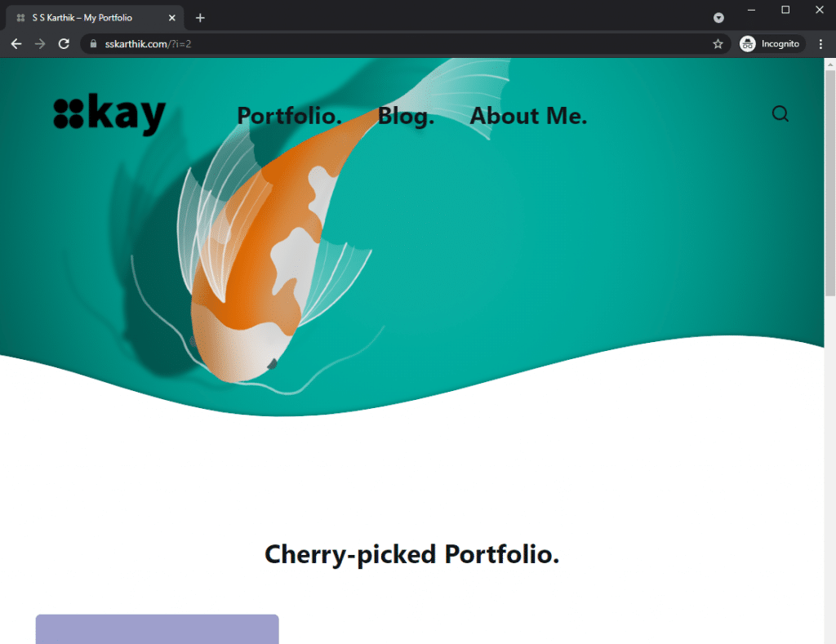Open the tab search dropdown arrow
Image resolution: width=836 pixels, height=644 pixels.
(x=718, y=18)
